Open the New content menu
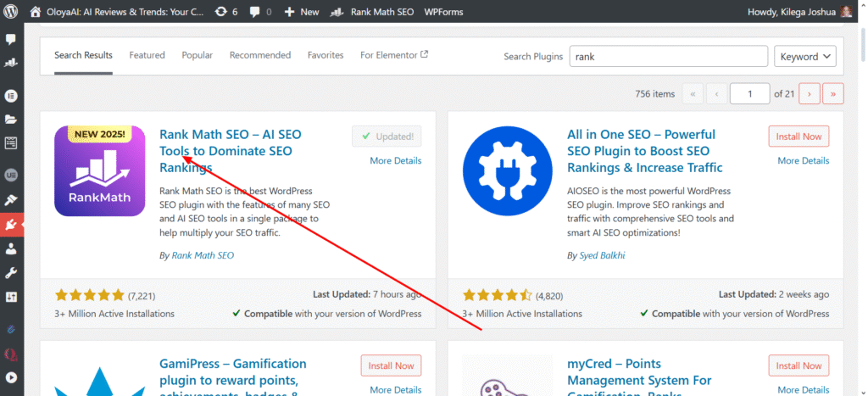The height and width of the screenshot is (396, 868). coord(302,12)
